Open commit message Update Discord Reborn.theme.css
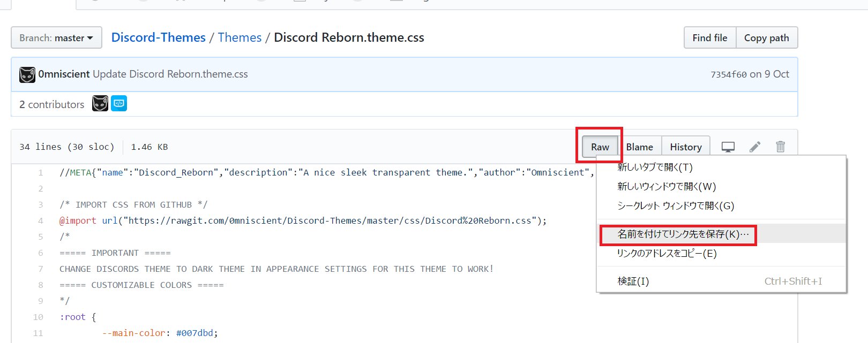 170,74
